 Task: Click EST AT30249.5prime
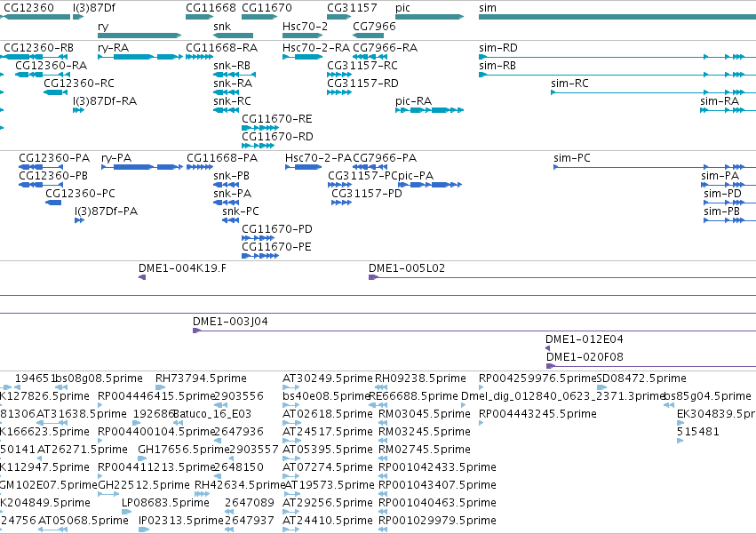[x=328, y=379]
